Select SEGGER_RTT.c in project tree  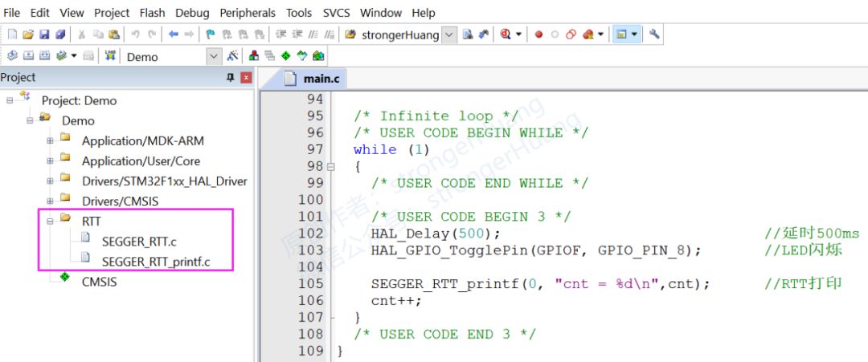[140, 242]
